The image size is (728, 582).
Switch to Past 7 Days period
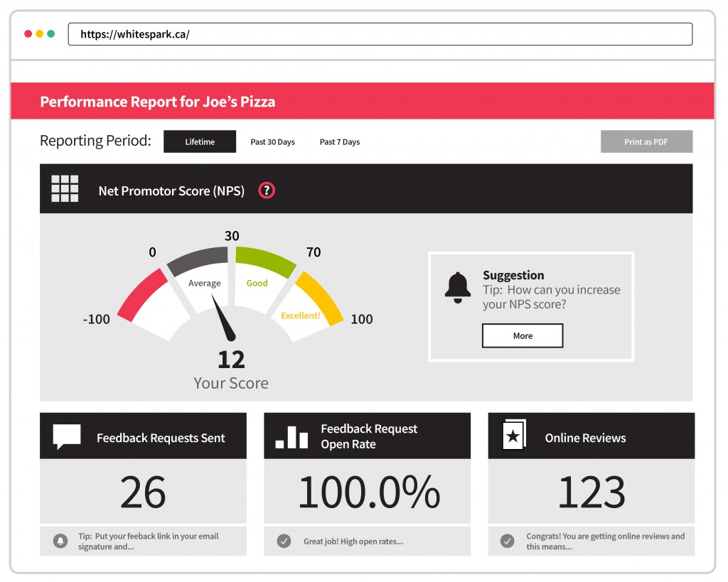[x=340, y=142]
